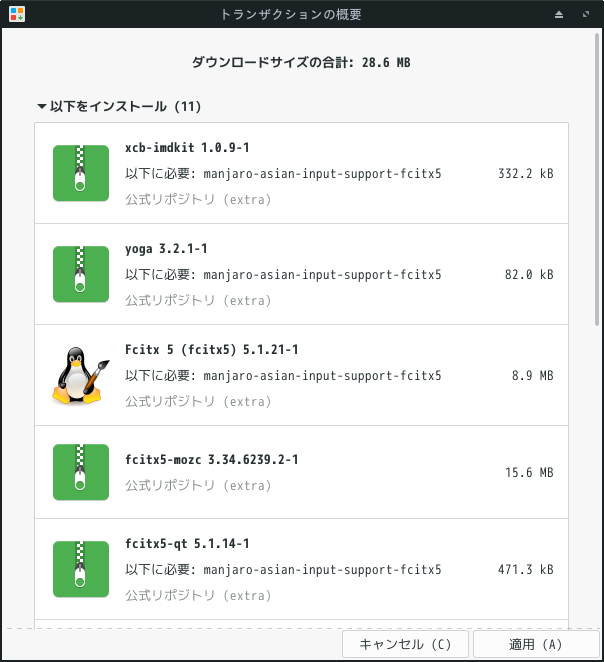
Task: Click the vertical scrollbar of the list
Action: (597, 179)
